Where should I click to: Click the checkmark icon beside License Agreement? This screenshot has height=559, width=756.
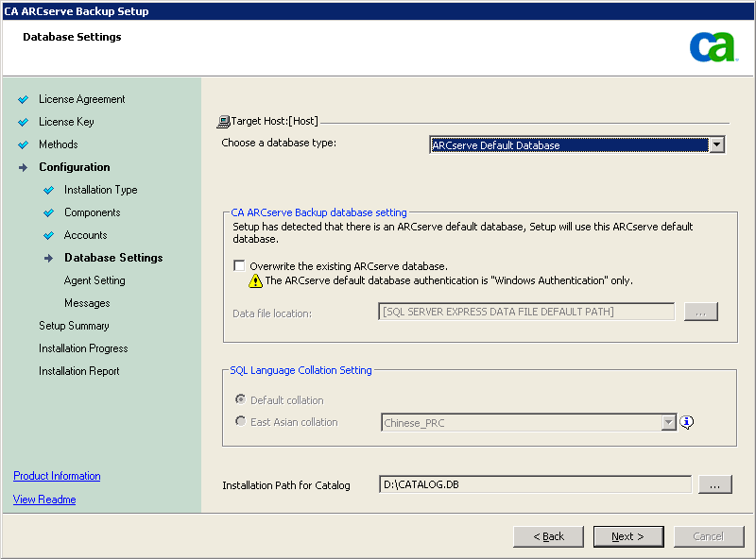point(24,99)
